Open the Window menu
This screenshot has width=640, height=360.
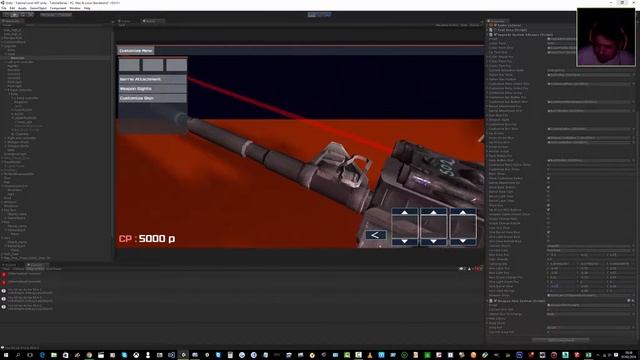click(x=75, y=8)
